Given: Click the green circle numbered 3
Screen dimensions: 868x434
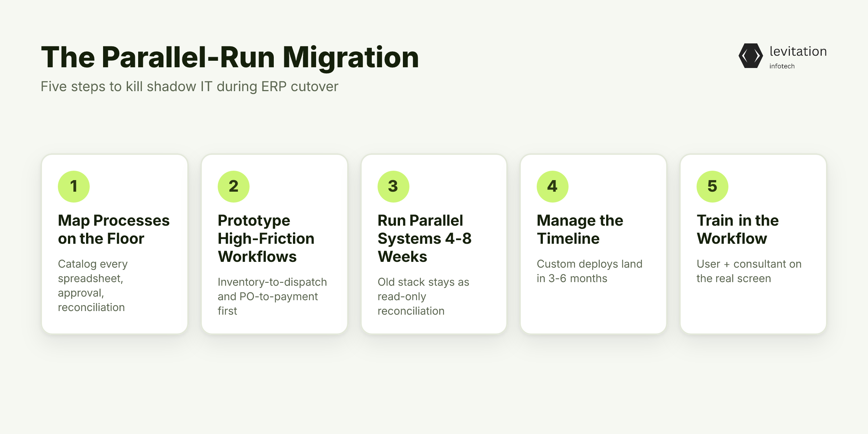Looking at the screenshot, I should pyautogui.click(x=393, y=187).
